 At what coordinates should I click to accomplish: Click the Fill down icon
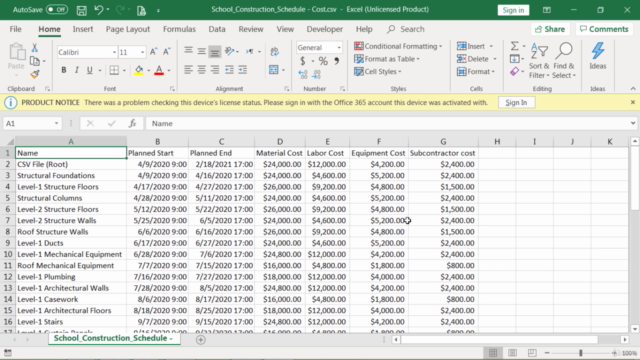[515, 59]
